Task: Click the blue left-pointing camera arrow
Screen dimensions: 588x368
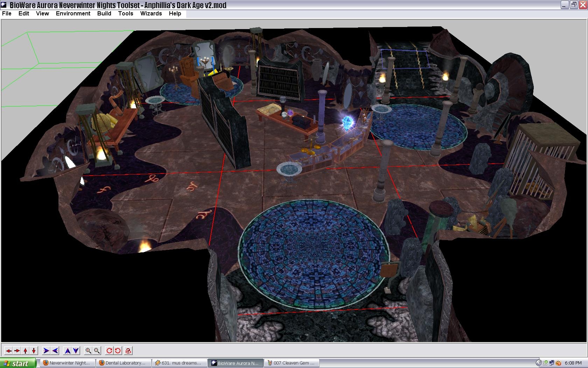Action: [x=55, y=350]
